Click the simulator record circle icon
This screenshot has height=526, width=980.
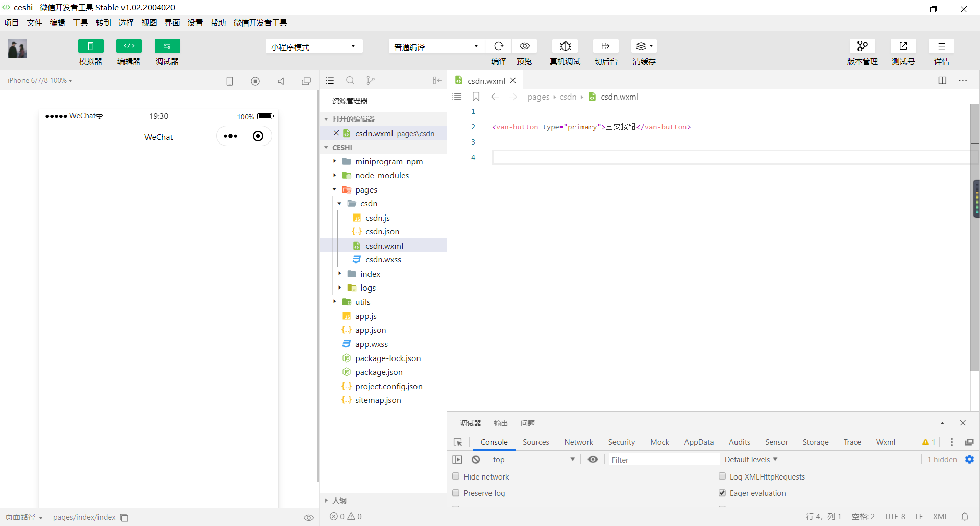click(x=255, y=81)
